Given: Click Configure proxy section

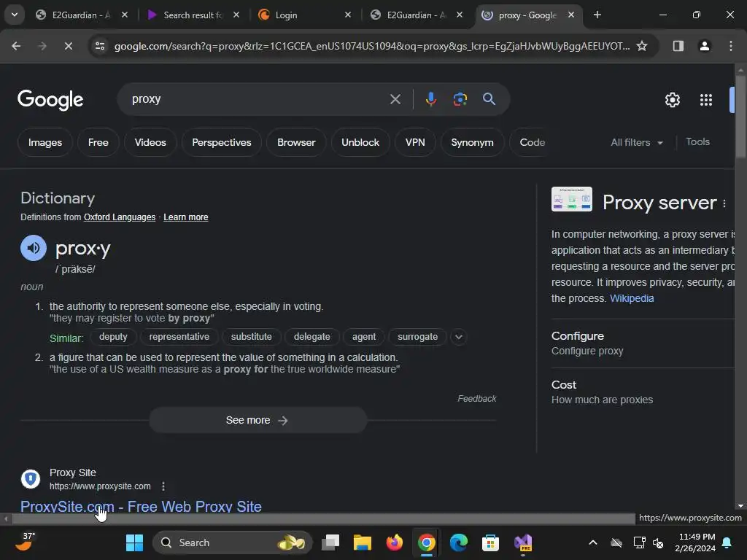Looking at the screenshot, I should tap(643, 343).
